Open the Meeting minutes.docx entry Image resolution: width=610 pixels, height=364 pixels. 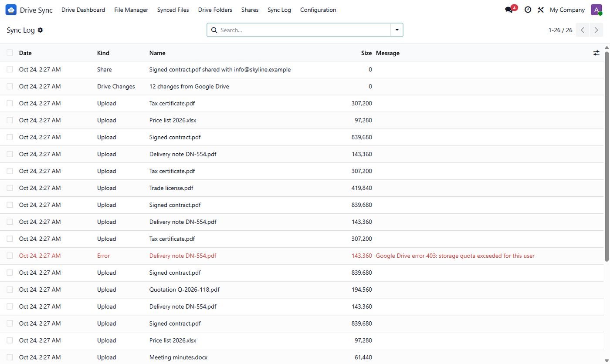coord(178,357)
